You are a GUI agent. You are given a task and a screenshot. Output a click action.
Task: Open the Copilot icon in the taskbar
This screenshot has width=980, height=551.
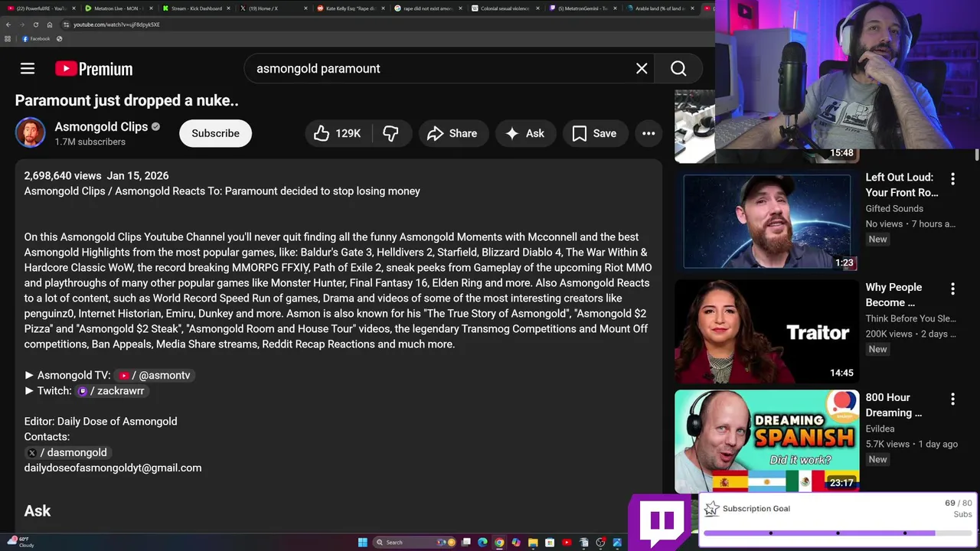[516, 543]
